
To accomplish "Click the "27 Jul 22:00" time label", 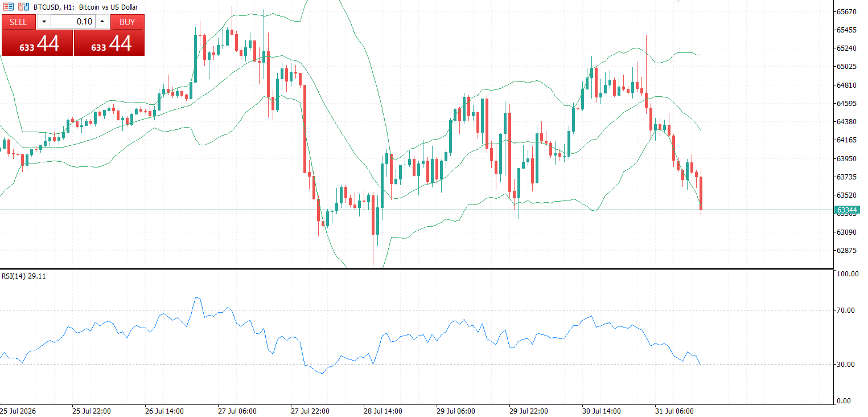I will (x=310, y=411).
